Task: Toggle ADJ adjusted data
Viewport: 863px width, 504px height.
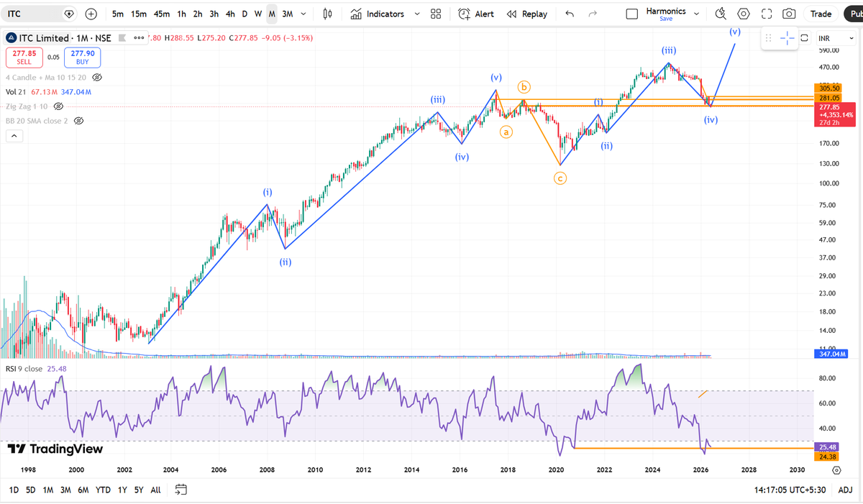Action: (x=845, y=490)
